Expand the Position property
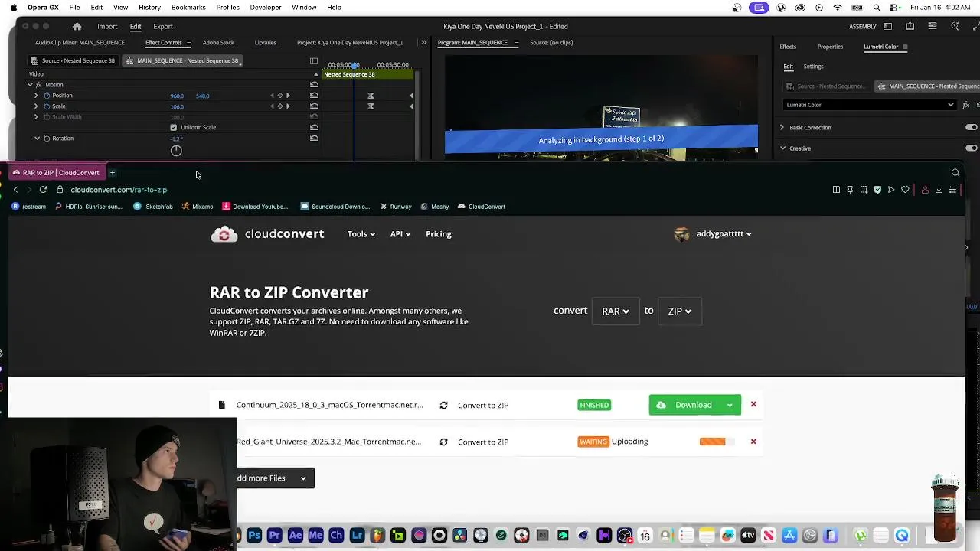 pos(36,96)
